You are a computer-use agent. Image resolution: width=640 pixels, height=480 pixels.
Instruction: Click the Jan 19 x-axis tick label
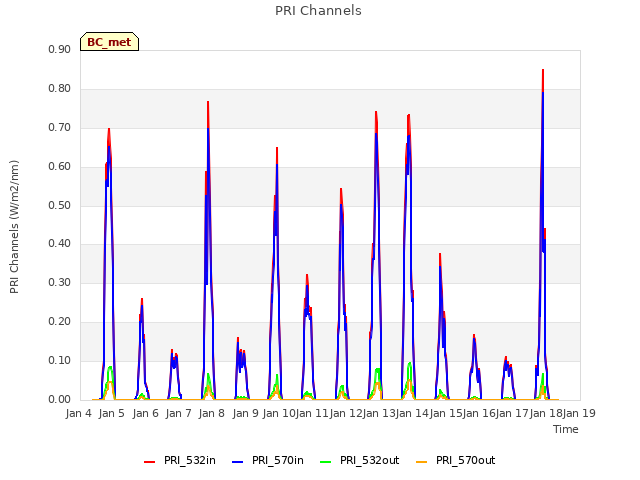click(x=579, y=413)
